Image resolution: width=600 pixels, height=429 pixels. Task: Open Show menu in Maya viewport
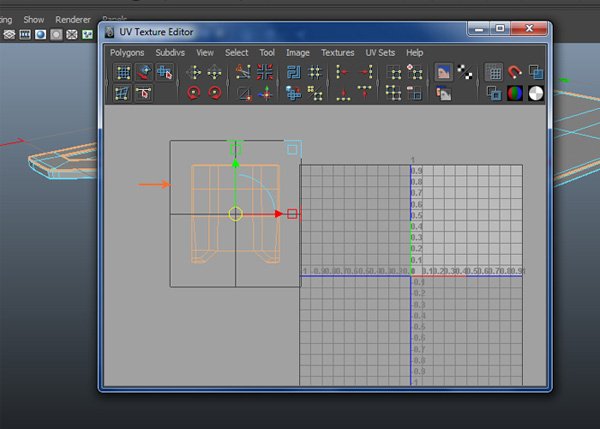[34, 20]
